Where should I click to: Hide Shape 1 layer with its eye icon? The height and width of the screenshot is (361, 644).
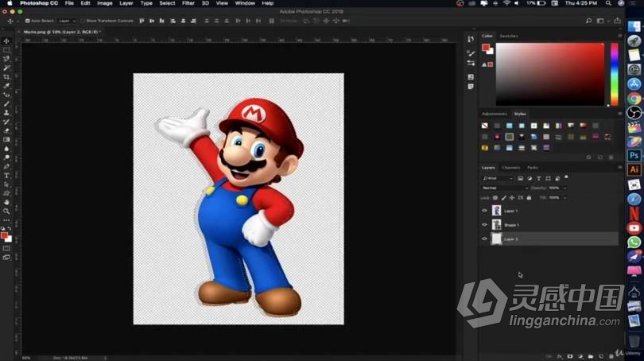coord(484,225)
